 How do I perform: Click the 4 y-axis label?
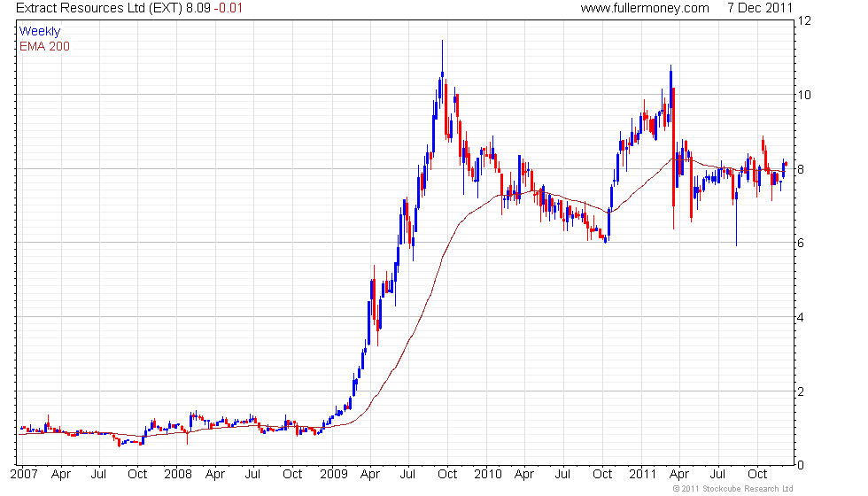point(801,318)
